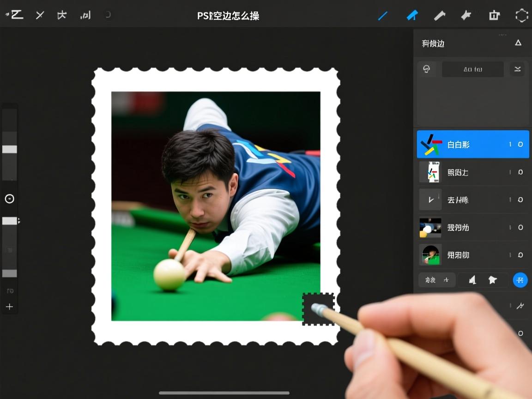
Task: Collapse the panel using the triangle icon
Action: pyautogui.click(x=518, y=43)
